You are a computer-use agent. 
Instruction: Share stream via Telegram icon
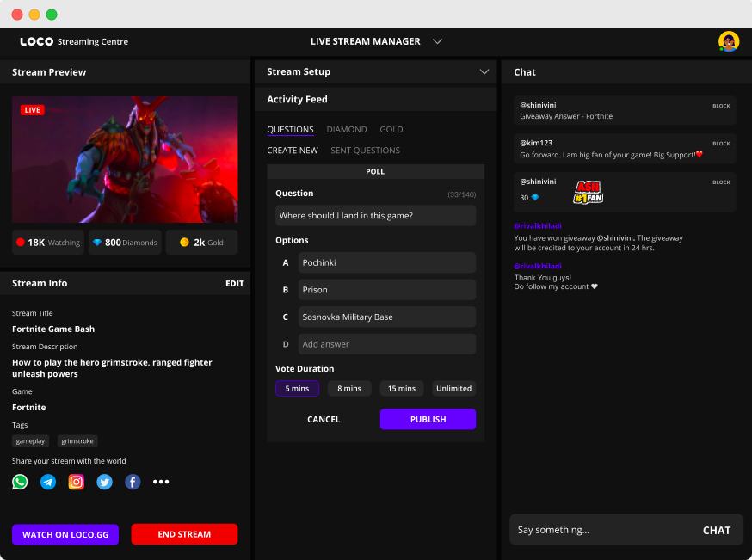coord(48,482)
